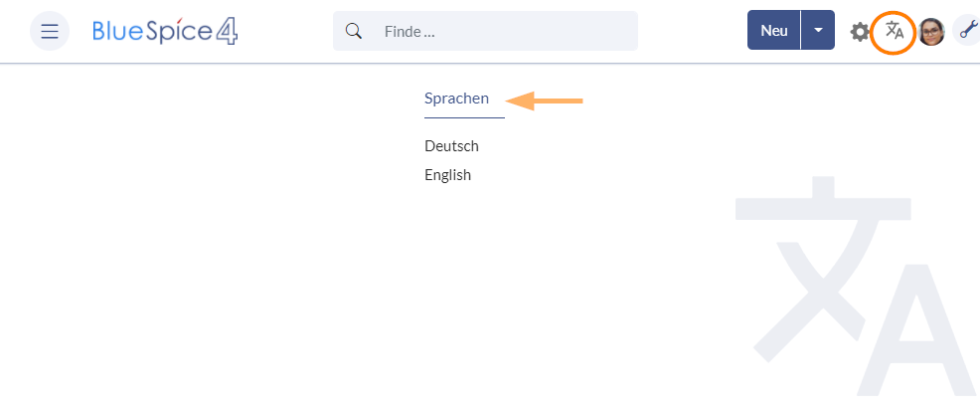Click the blue wrench tools icon

click(968, 30)
